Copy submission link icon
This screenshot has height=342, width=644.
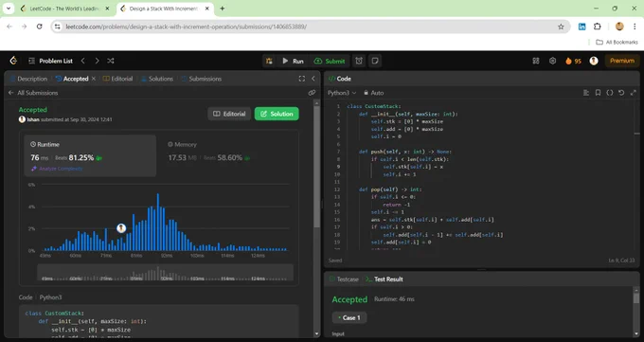312,93
